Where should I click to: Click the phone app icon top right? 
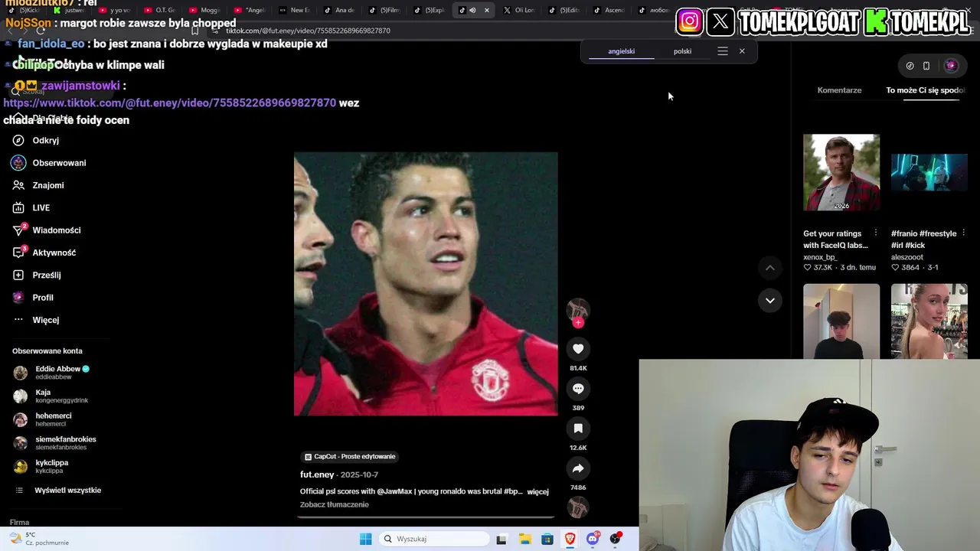pos(926,66)
